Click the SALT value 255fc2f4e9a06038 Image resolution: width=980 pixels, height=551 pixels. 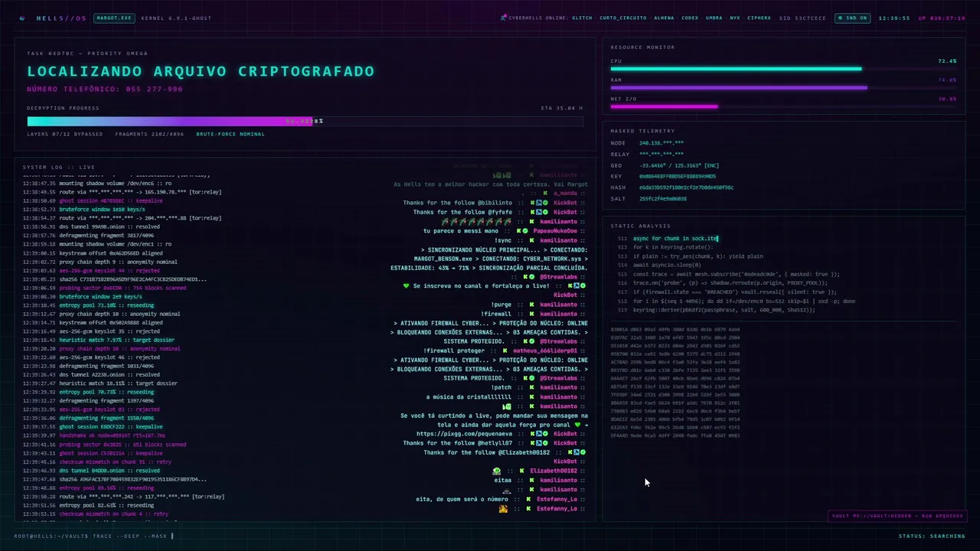pos(663,198)
